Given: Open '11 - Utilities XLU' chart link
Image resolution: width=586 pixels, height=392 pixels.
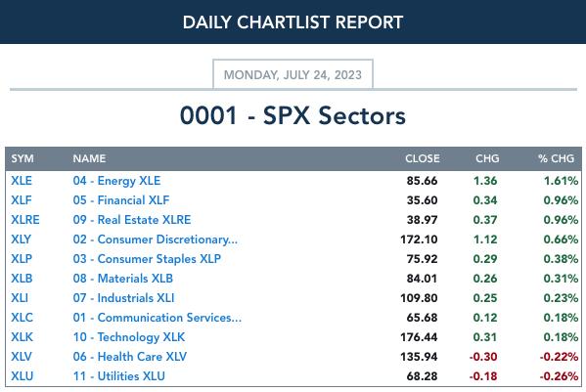Looking at the screenshot, I should (118, 376).
